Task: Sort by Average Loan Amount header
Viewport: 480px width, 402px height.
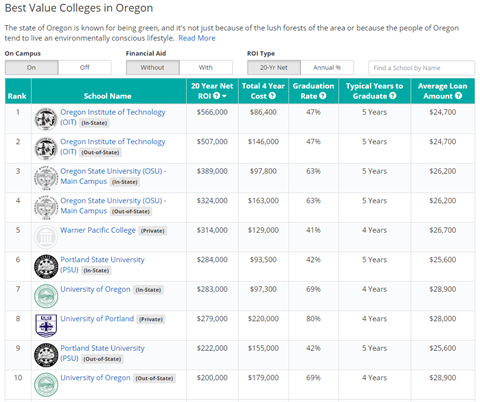Action: point(443,91)
